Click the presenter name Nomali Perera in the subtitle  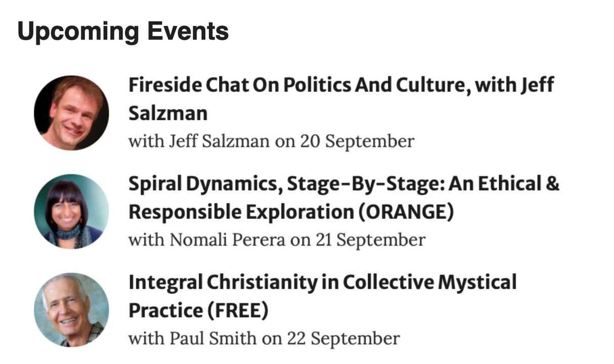point(228,240)
